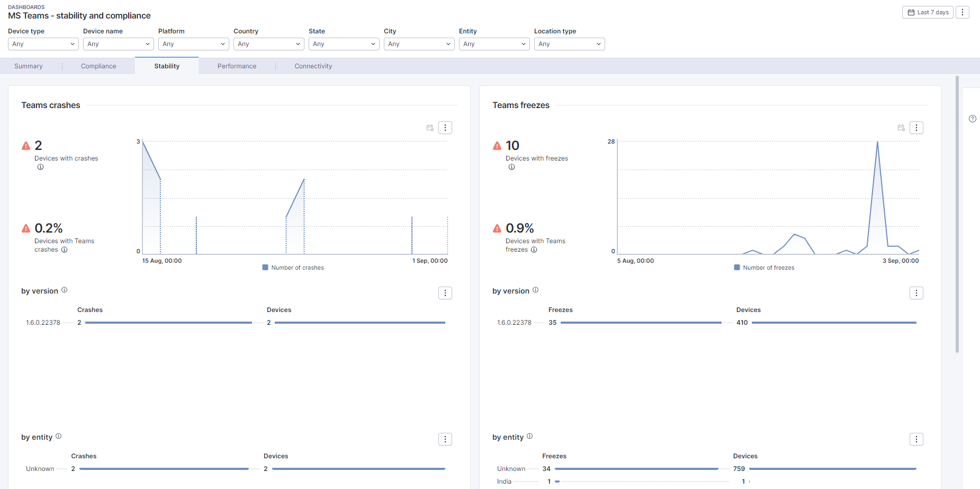Show info for freezes by version
The width and height of the screenshot is (980, 489).
click(535, 290)
